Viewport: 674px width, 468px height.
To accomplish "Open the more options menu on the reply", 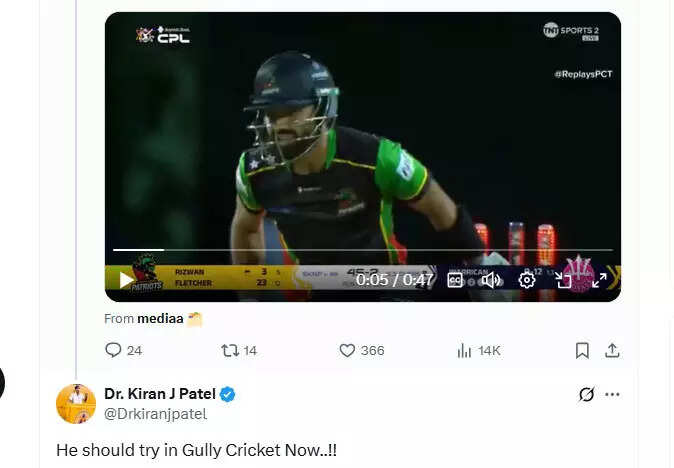I will pos(612,394).
